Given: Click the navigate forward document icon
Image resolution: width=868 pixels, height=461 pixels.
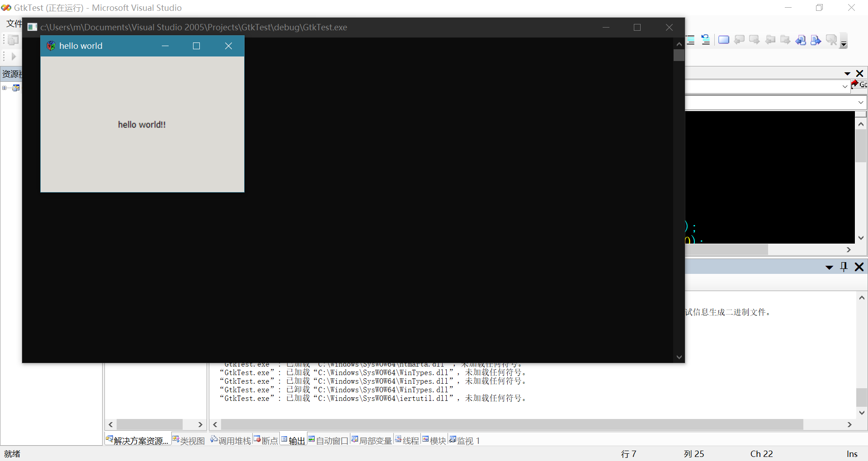Looking at the screenshot, I should click(816, 40).
